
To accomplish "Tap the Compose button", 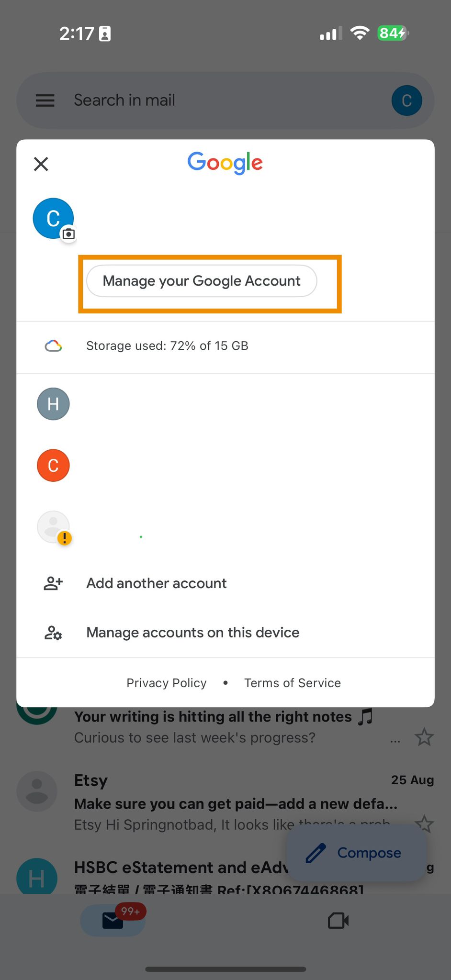I will pyautogui.click(x=355, y=853).
